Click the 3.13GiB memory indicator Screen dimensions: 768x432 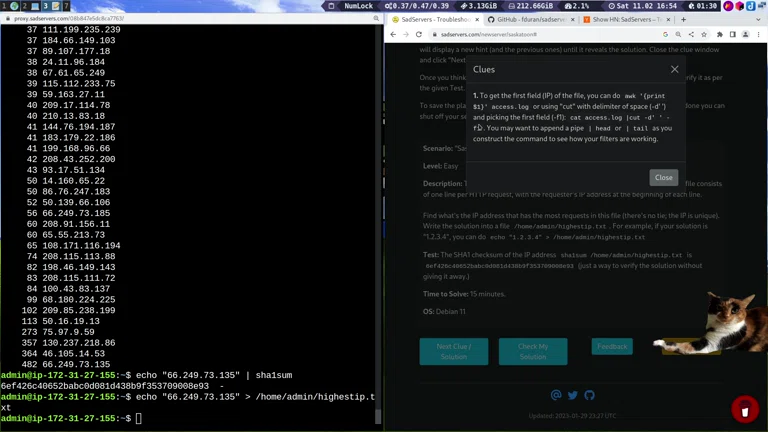pyautogui.click(x=479, y=6)
